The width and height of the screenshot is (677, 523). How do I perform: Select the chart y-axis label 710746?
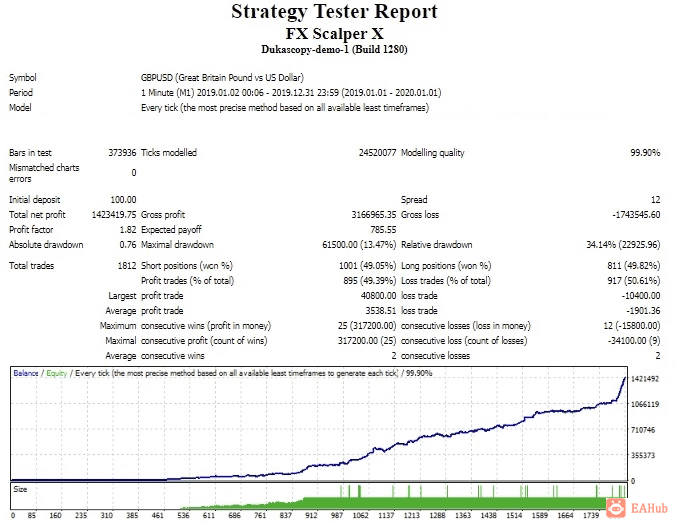643,430
